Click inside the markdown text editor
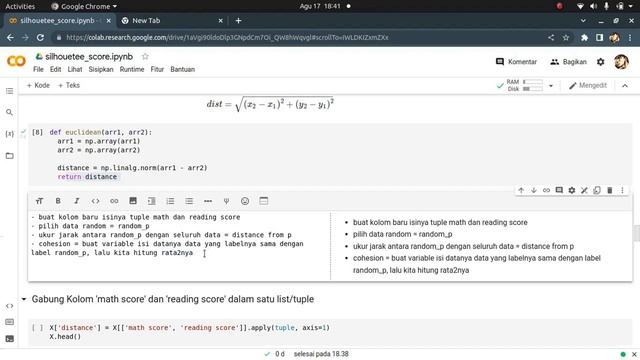640x360 pixels. point(180,245)
